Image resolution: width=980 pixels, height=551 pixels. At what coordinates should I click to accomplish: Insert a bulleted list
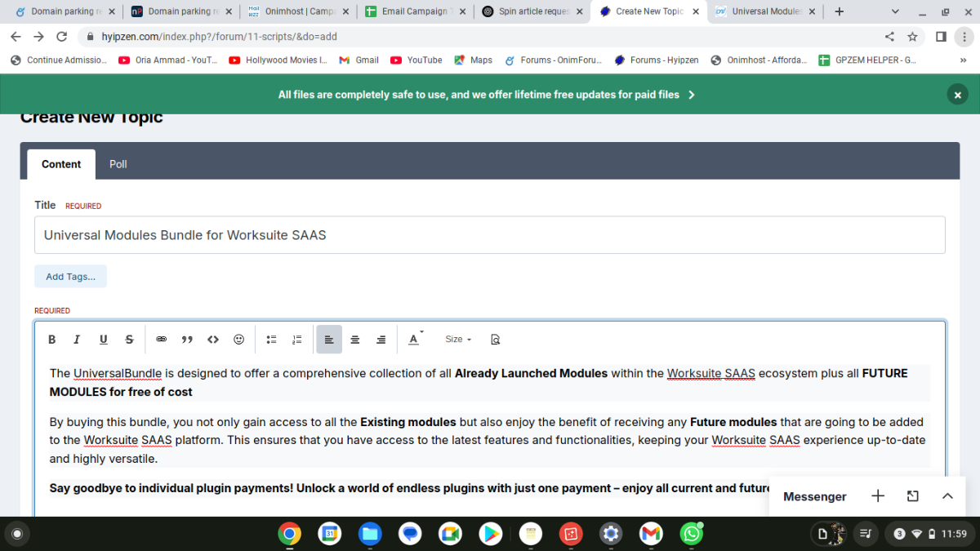point(271,340)
